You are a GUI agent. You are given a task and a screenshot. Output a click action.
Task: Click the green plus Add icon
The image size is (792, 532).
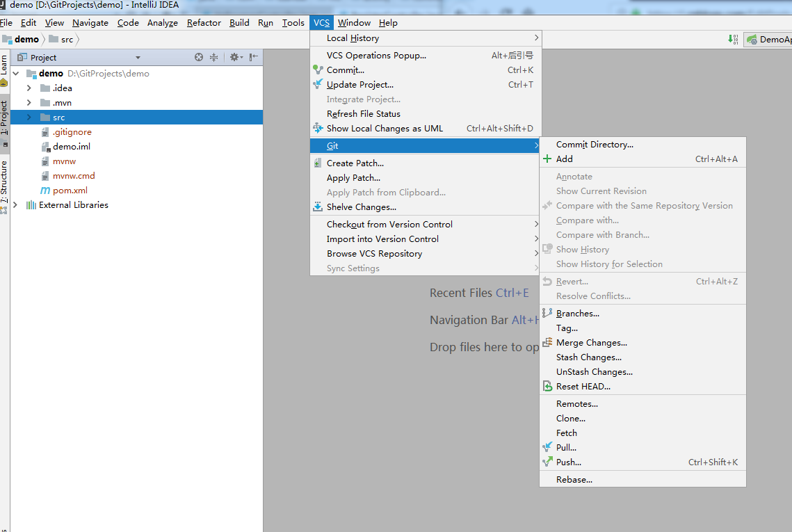coord(547,159)
